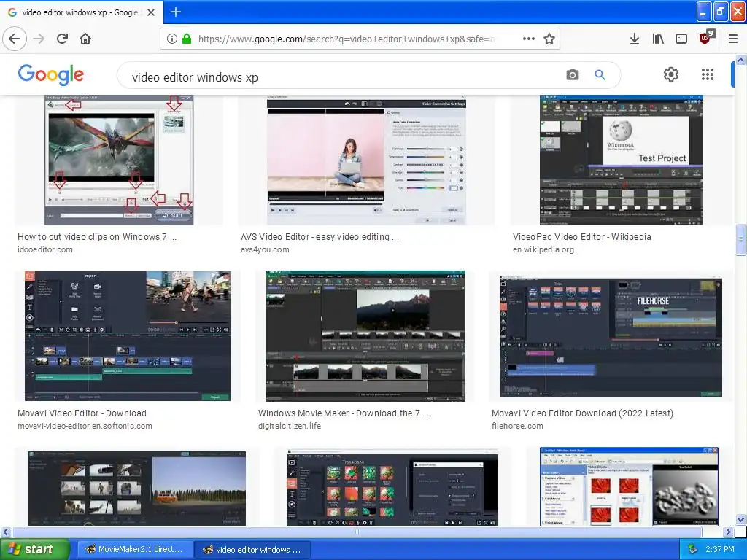This screenshot has width=747, height=560.
Task: Click the Google logo
Action: click(51, 75)
